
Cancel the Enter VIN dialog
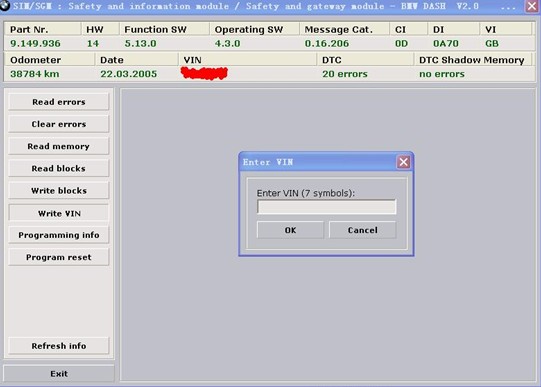click(362, 230)
